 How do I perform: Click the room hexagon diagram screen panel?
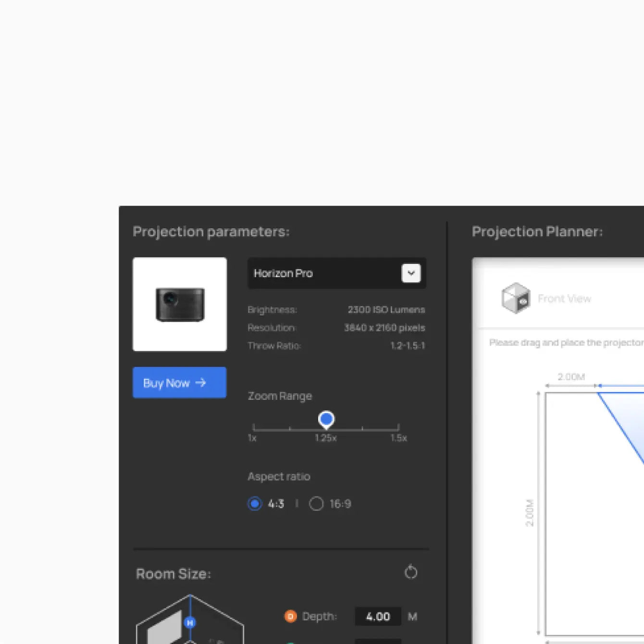tap(165, 628)
